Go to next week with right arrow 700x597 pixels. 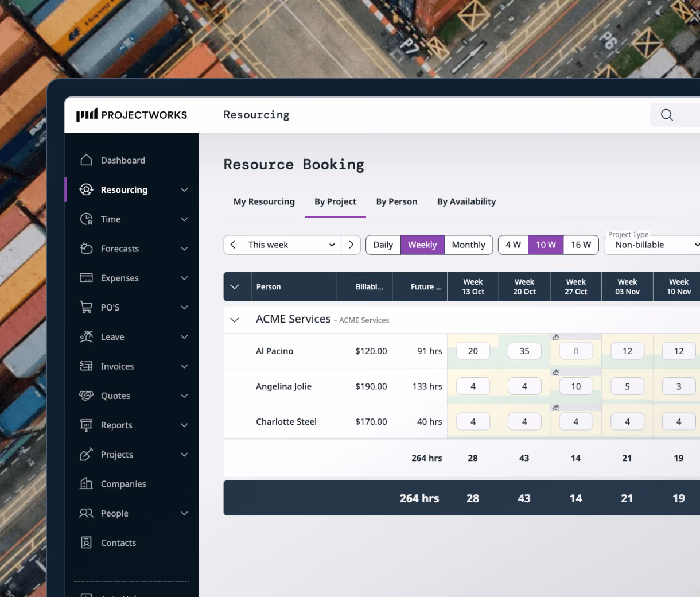pyautogui.click(x=351, y=245)
